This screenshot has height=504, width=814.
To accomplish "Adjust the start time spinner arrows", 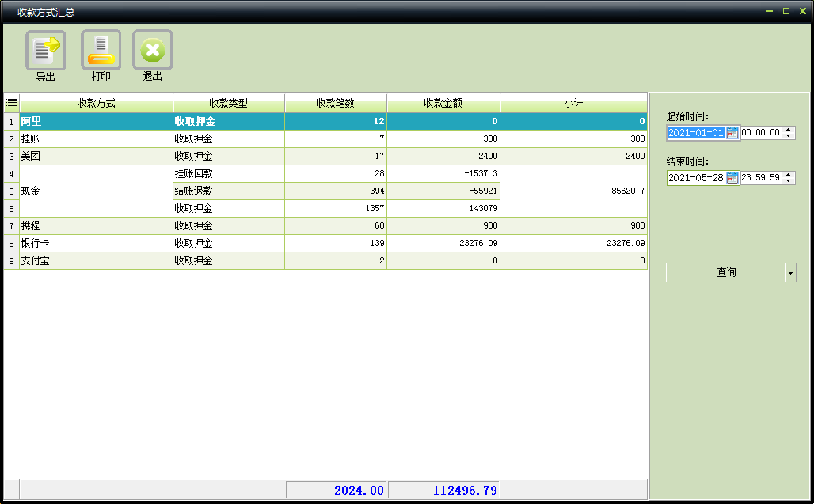I will click(789, 133).
